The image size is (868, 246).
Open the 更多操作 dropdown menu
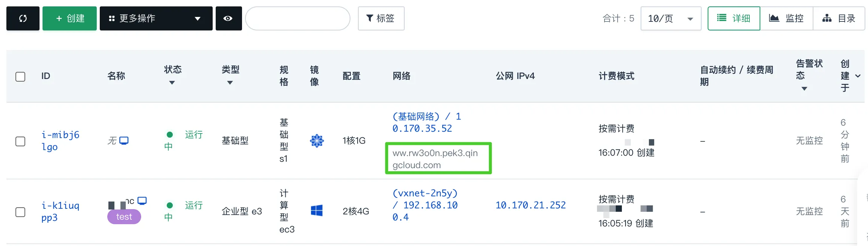click(x=156, y=18)
